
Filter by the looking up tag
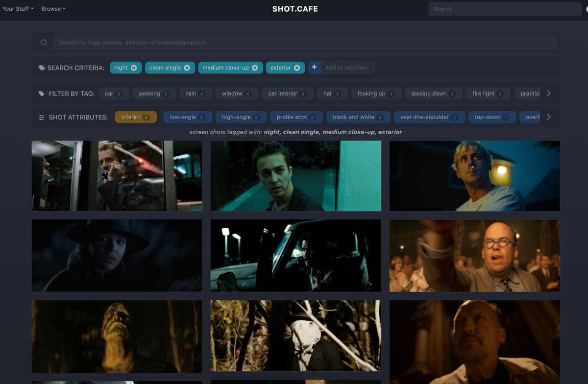376,94
